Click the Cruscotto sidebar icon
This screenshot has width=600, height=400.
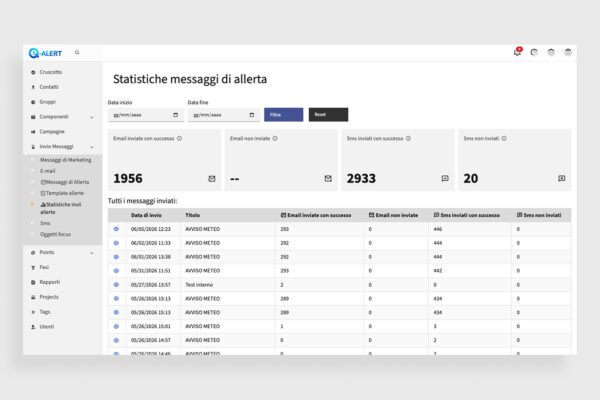(33, 72)
